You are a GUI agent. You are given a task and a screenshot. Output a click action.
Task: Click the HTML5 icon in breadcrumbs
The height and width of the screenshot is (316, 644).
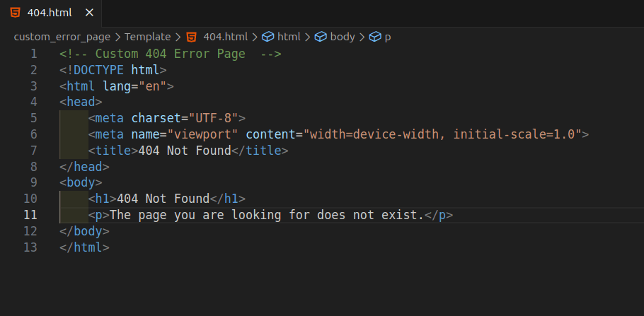[191, 37]
